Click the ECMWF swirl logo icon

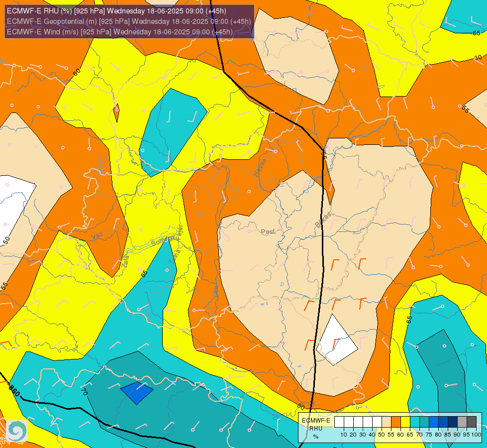click(16, 431)
